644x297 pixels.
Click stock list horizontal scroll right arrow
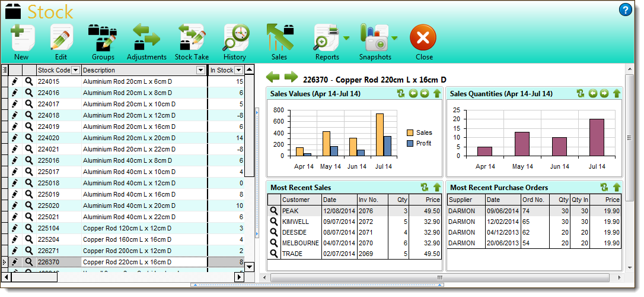point(239,277)
